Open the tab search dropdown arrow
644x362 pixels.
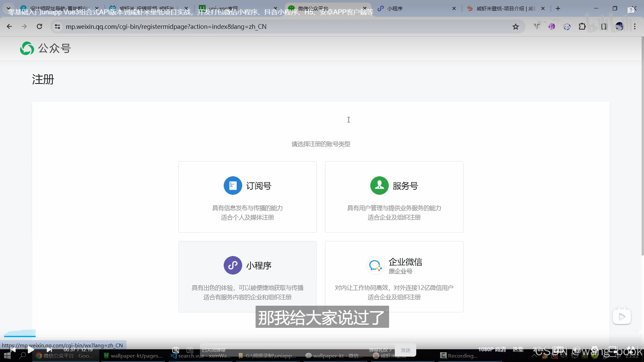[x=8, y=8]
